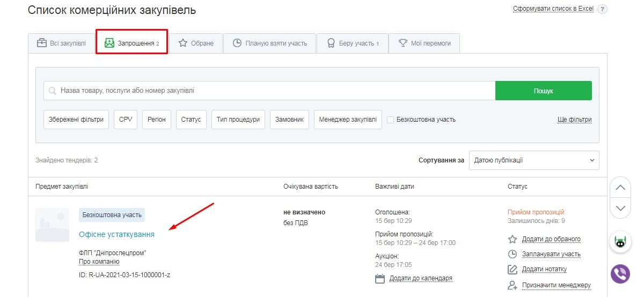The height and width of the screenshot is (297, 644).
Task: Click the Сформувати список в Excel link
Action: [553, 9]
